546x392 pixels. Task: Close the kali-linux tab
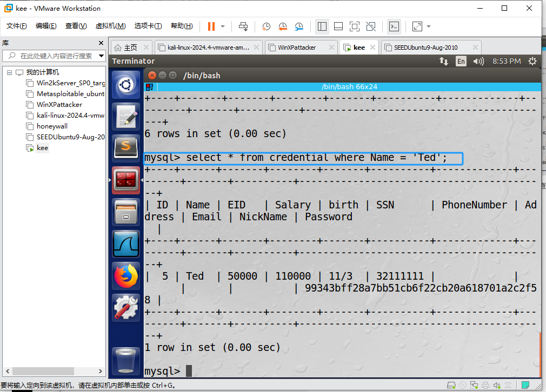pyautogui.click(x=256, y=48)
